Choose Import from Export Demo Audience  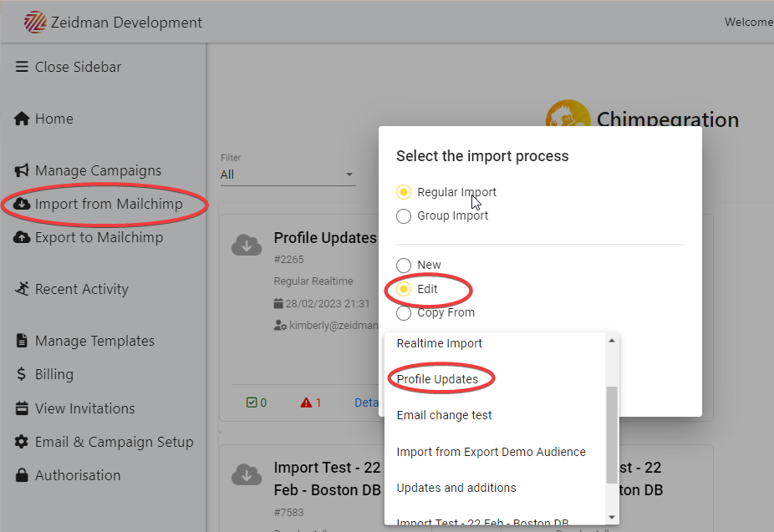coord(495,452)
